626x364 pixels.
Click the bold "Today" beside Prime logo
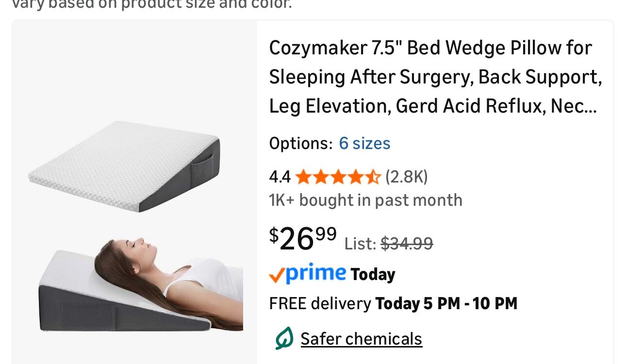tap(373, 275)
